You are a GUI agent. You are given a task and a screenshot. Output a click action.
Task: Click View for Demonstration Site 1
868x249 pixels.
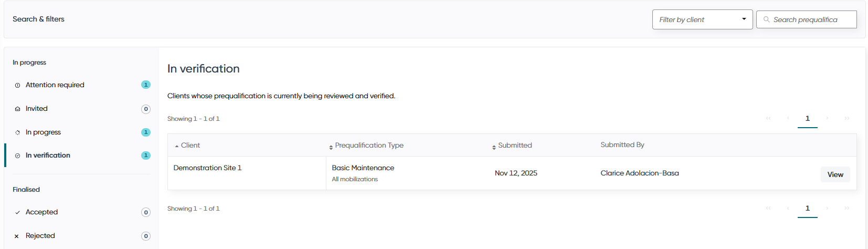[x=835, y=174]
